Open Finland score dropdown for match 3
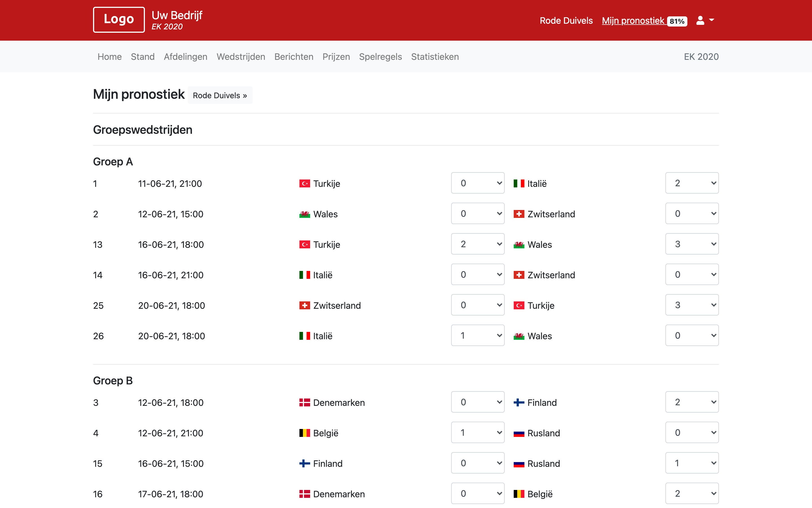 (x=692, y=402)
